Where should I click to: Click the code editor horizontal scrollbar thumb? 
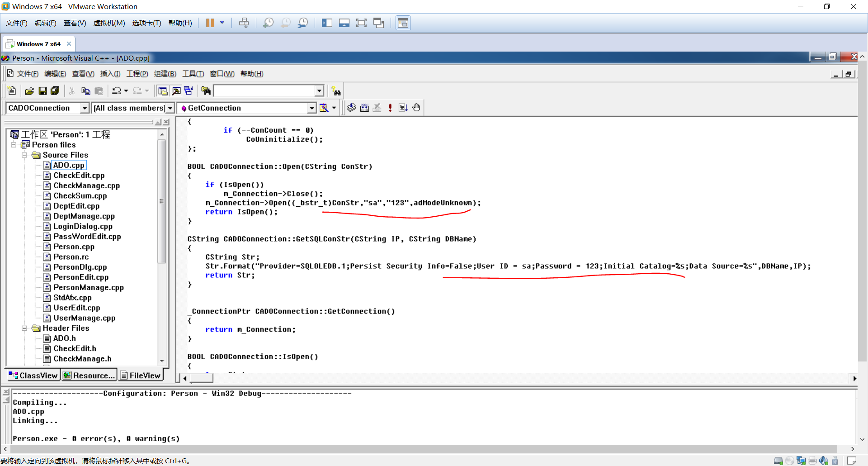click(201, 378)
